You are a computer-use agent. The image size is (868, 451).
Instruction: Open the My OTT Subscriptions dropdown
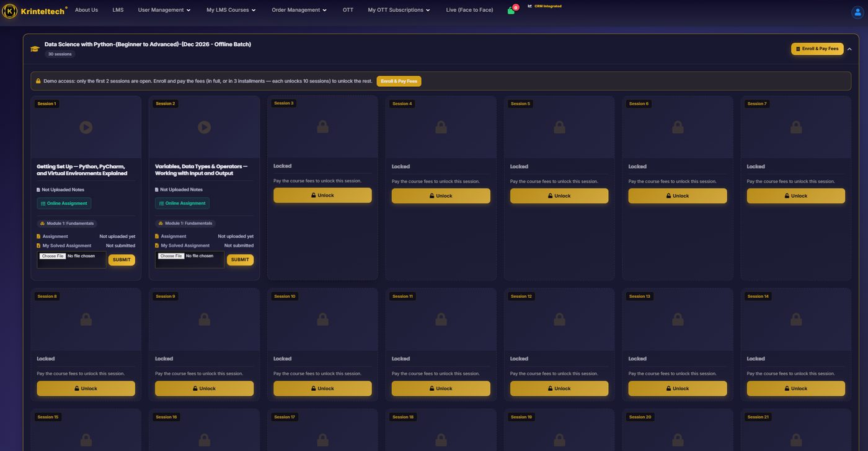pos(399,10)
